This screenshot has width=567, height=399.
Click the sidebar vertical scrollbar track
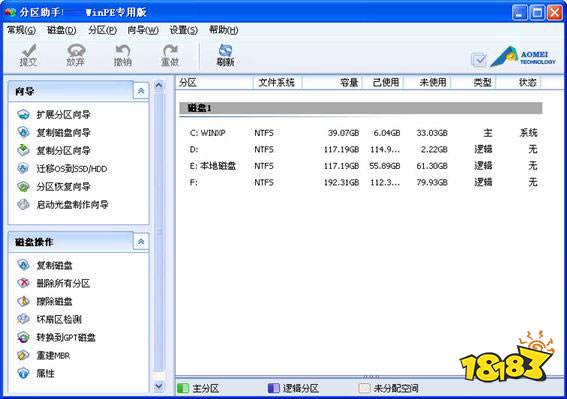coord(158,235)
